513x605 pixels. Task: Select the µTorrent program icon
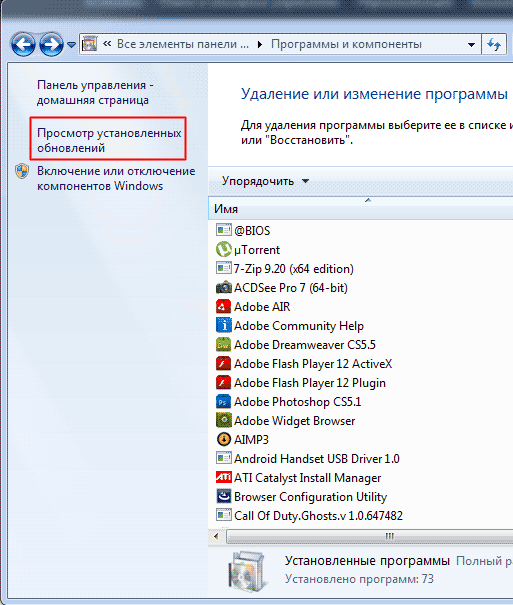(223, 250)
